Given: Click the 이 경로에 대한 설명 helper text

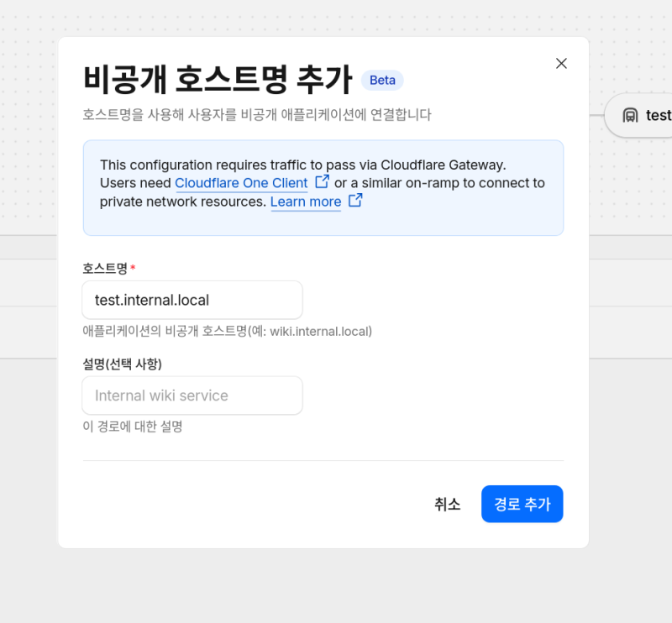Looking at the screenshot, I should (x=133, y=427).
